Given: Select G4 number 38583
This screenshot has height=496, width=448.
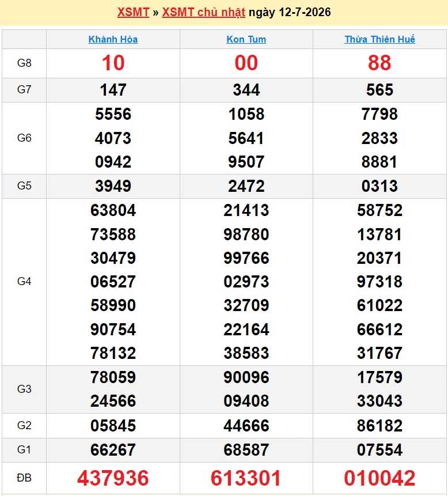Looking at the screenshot, I should (x=246, y=353).
